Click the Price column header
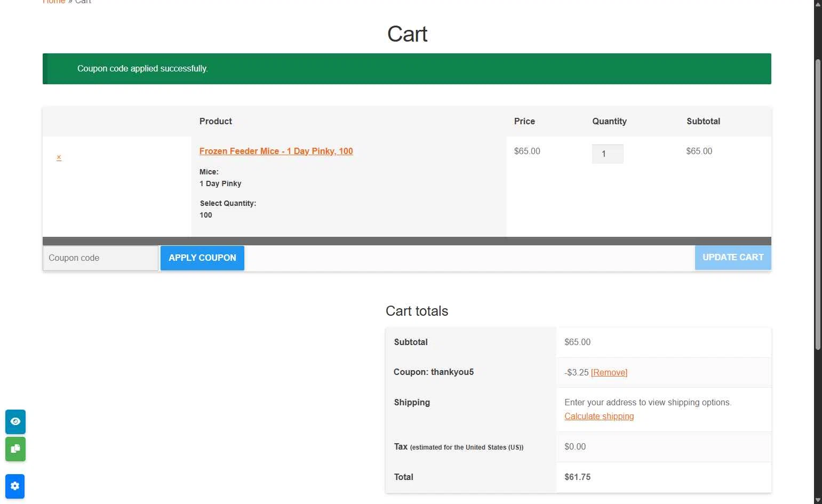This screenshot has height=504, width=822. click(524, 121)
